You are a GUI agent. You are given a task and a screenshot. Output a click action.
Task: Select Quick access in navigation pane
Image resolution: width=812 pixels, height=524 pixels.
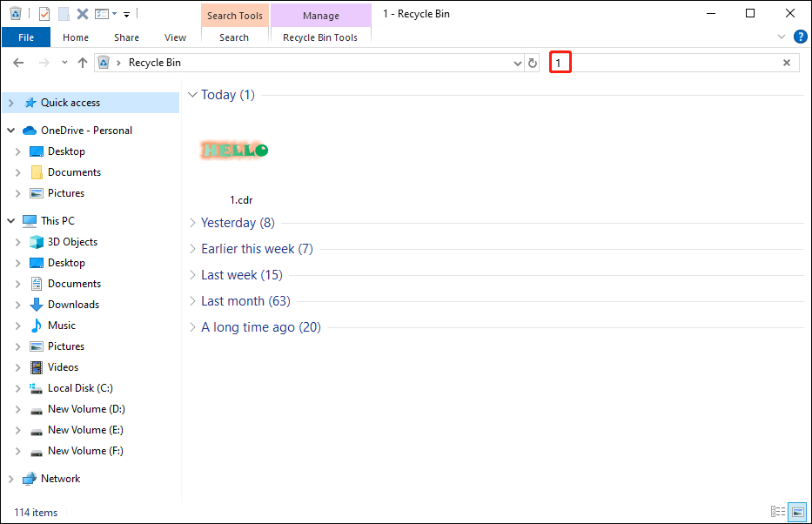click(x=70, y=103)
